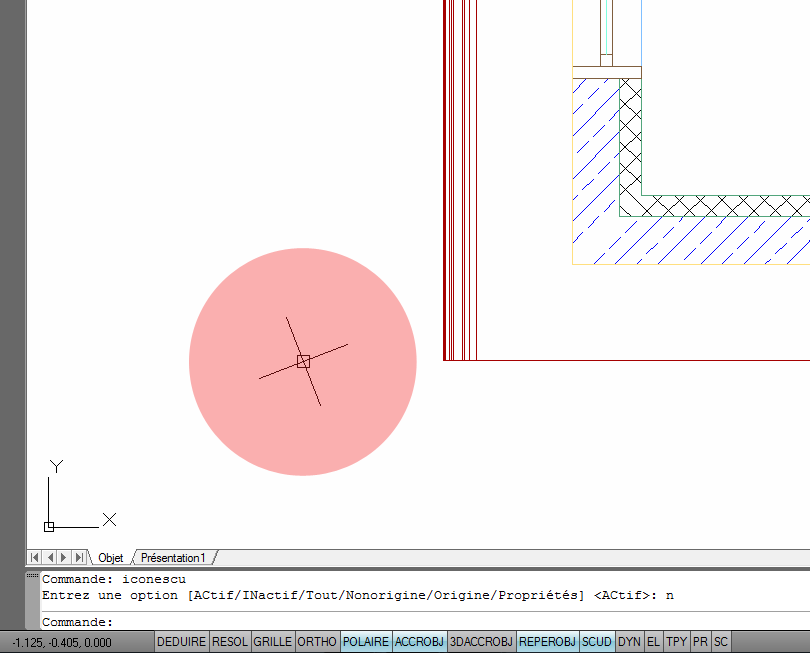Toggle GRILLE grid display
Screen dimensions: 810x653
tap(272, 641)
